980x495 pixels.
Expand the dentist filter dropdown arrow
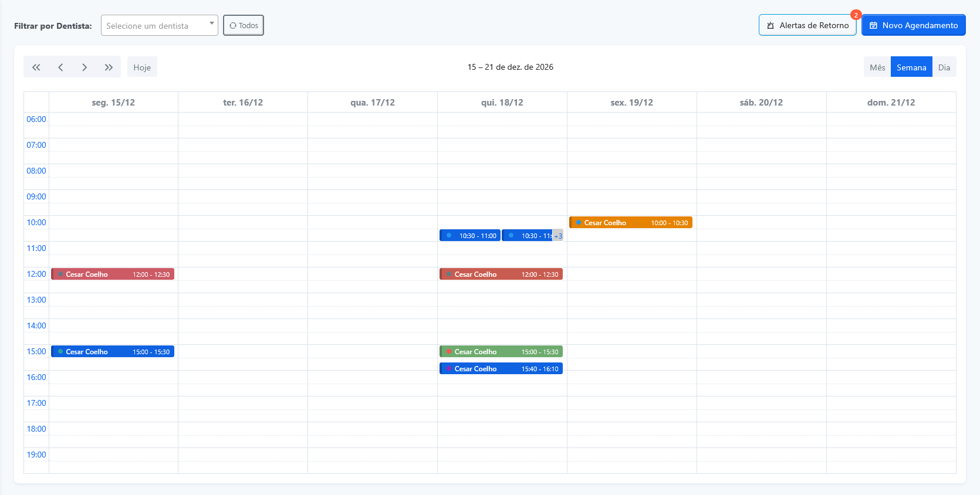[211, 23]
